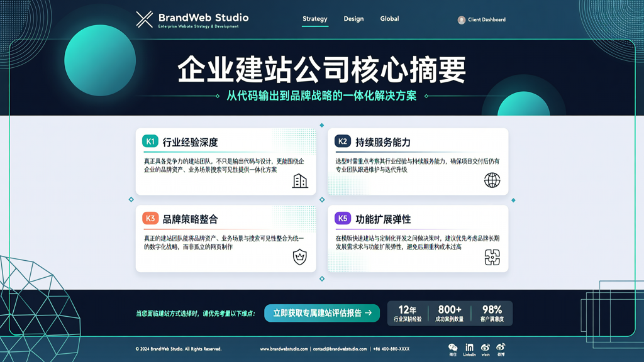Click the K2 card description paragraph
Image resolution: width=644 pixels, height=362 pixels.
click(418, 165)
